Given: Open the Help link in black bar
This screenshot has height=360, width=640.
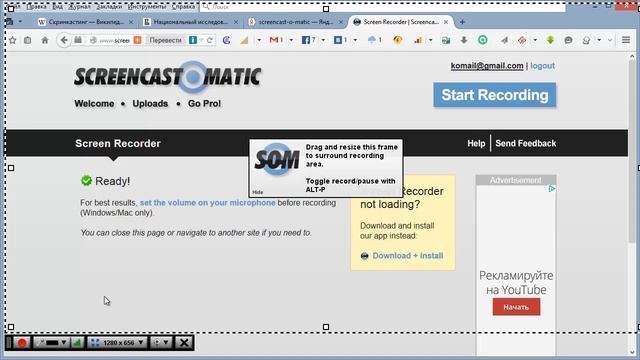Looking at the screenshot, I should (x=476, y=144).
